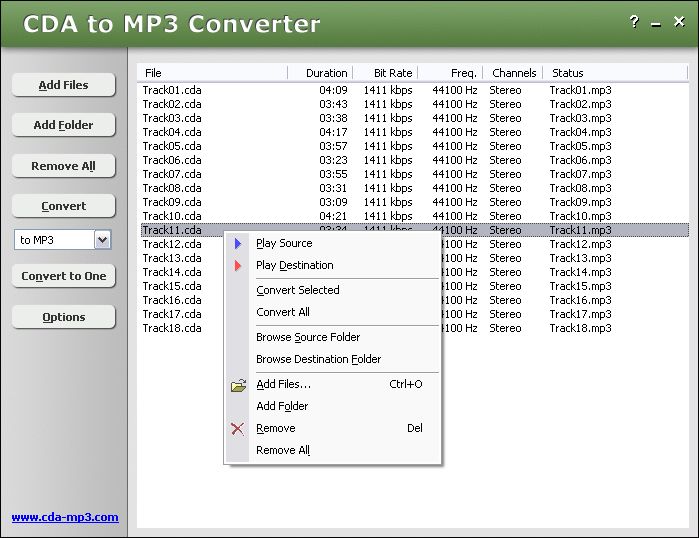Select the Track05.cda row
The width and height of the screenshot is (699, 538).
point(415,146)
